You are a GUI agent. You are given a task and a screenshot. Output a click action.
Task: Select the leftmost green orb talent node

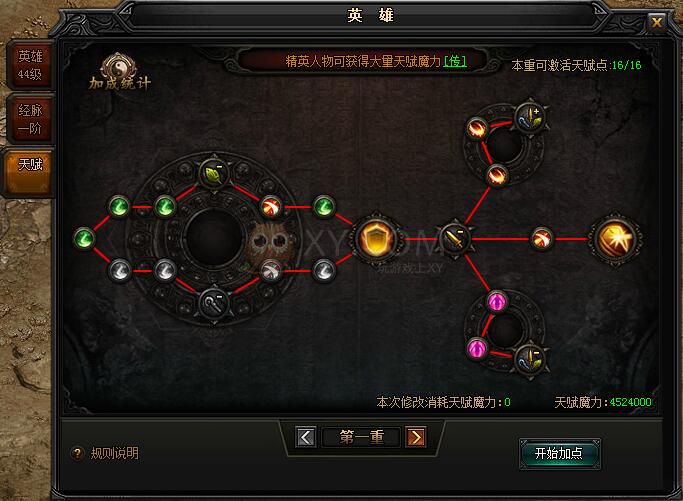[84, 239]
